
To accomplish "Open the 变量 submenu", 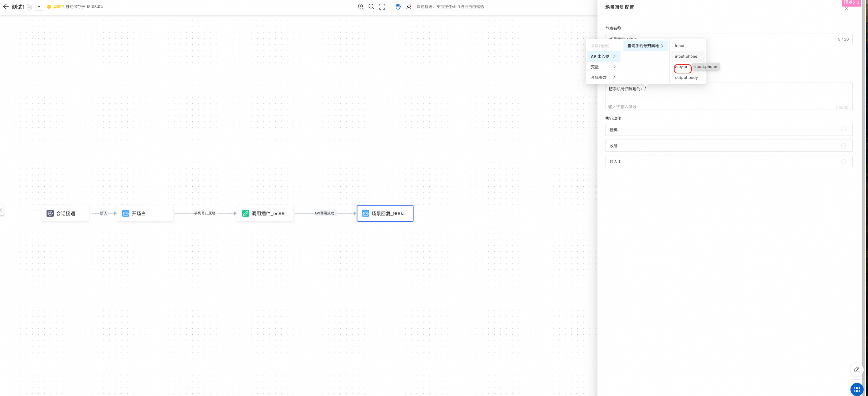I will pos(603,67).
